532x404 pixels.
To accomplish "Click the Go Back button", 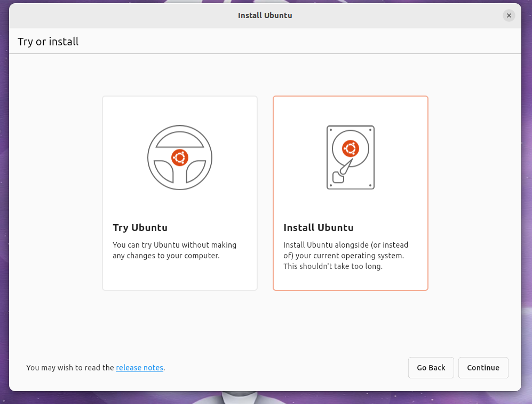I will coord(431,368).
